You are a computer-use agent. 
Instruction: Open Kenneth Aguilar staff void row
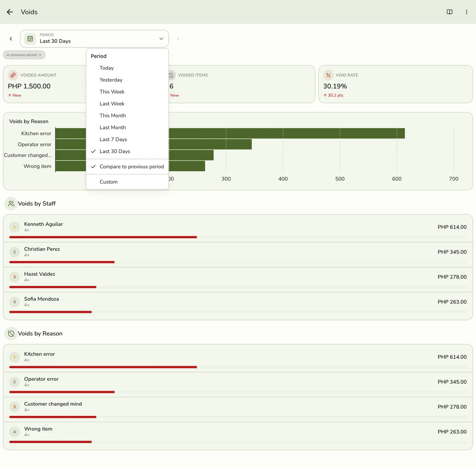click(x=238, y=228)
